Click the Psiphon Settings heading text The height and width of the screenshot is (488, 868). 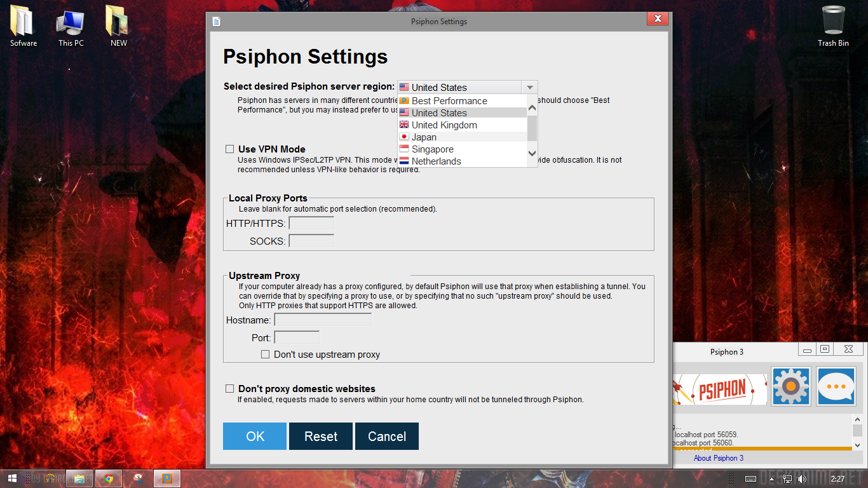305,57
